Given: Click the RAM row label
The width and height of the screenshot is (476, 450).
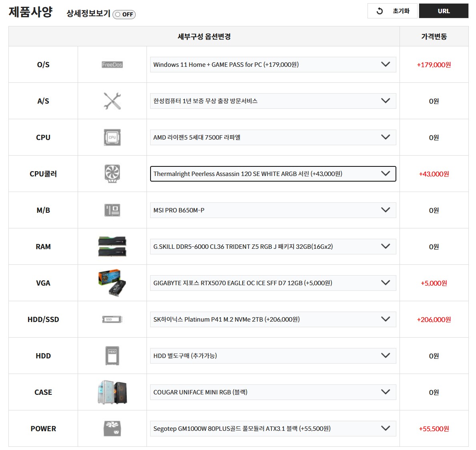Looking at the screenshot, I should (x=43, y=246).
